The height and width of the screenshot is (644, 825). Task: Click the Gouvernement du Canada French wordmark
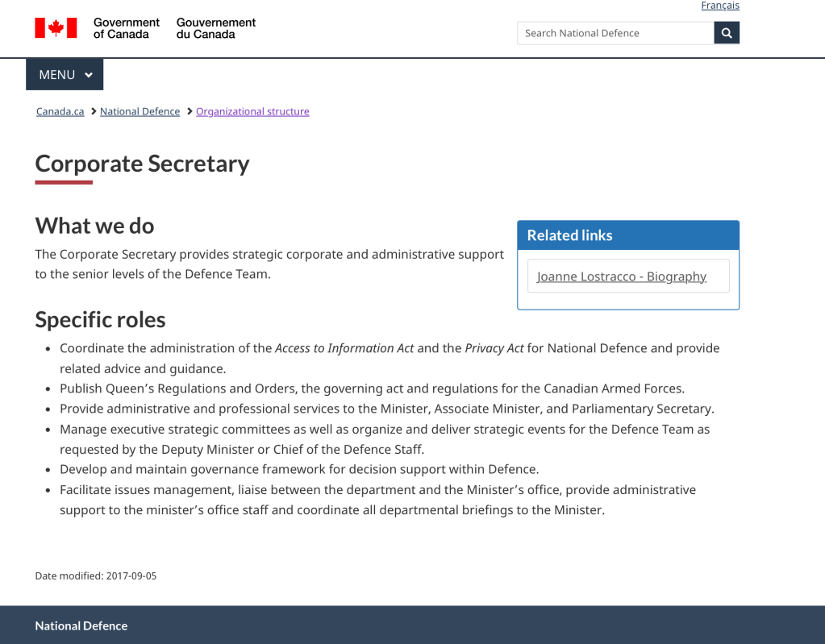click(x=215, y=28)
